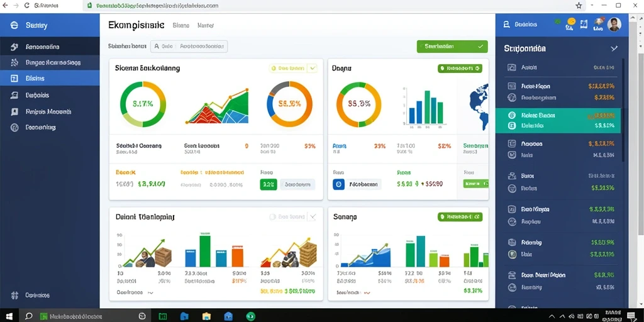Click the browser bookmark star icon
This screenshot has width=644, height=322.
(579, 6)
